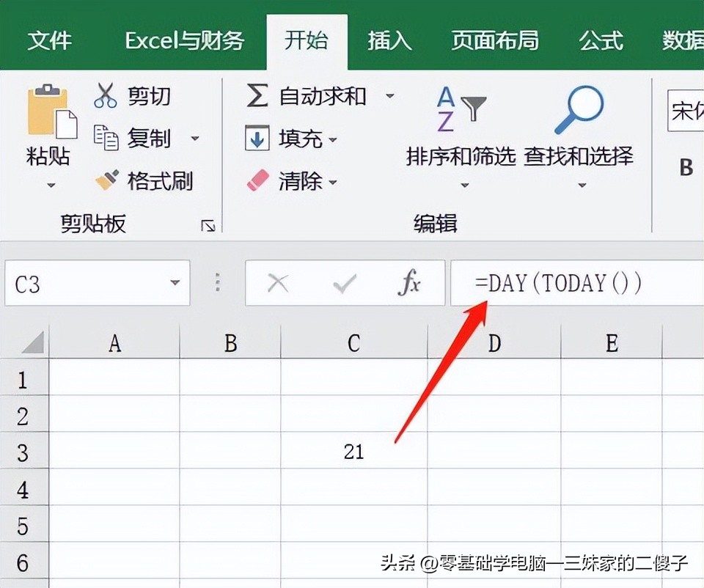Viewport: 704px width, 588px height.
Task: Open the clipboard pane launcher
Action: click(208, 226)
